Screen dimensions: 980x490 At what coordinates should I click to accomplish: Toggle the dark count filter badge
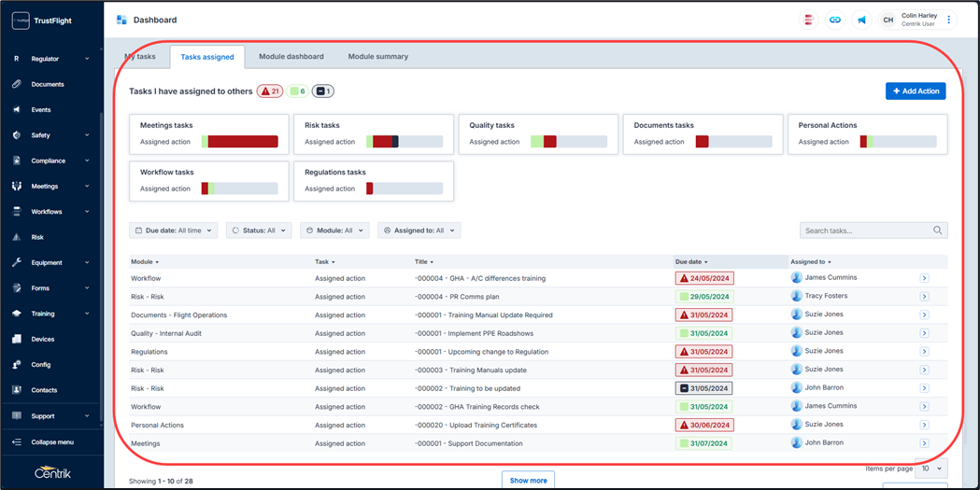point(322,91)
